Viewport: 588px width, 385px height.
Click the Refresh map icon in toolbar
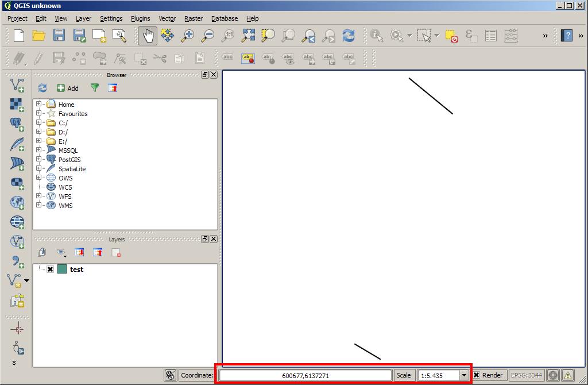pyautogui.click(x=348, y=36)
